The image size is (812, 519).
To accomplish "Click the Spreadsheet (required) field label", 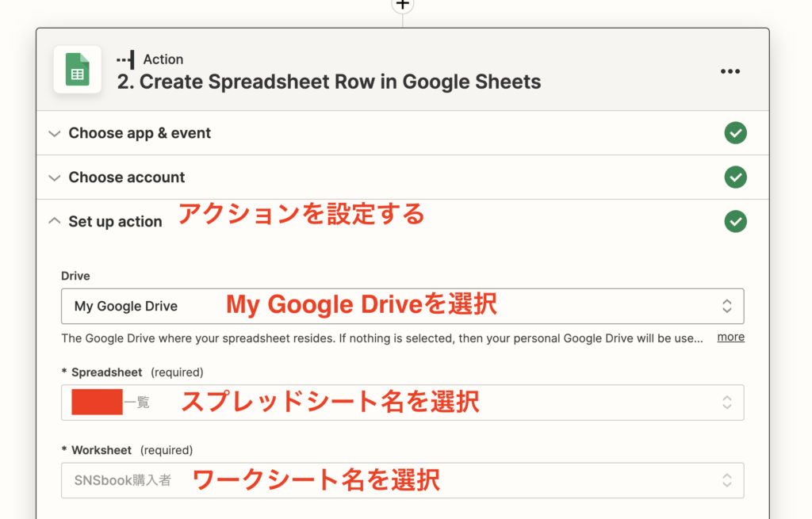I will pyautogui.click(x=132, y=372).
